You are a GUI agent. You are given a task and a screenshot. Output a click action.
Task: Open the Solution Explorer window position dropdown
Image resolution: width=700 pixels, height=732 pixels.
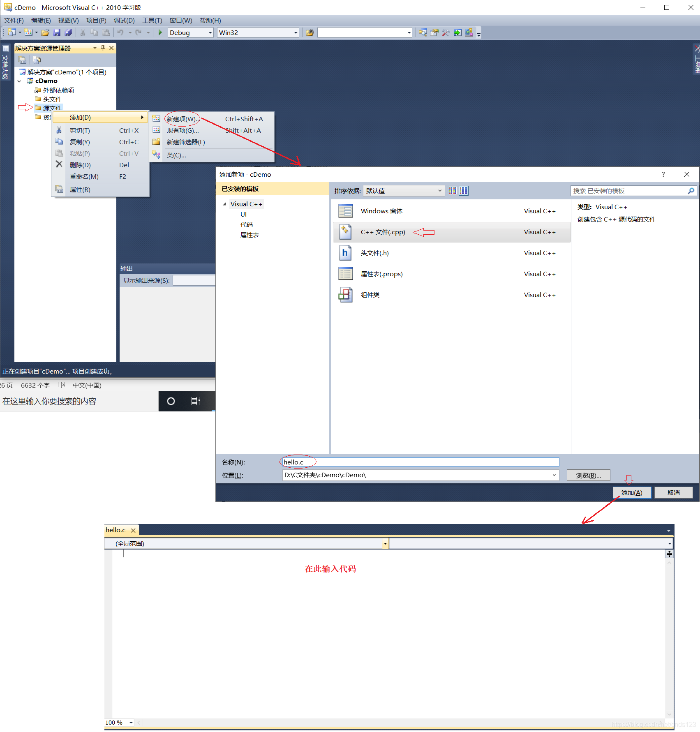tap(95, 48)
